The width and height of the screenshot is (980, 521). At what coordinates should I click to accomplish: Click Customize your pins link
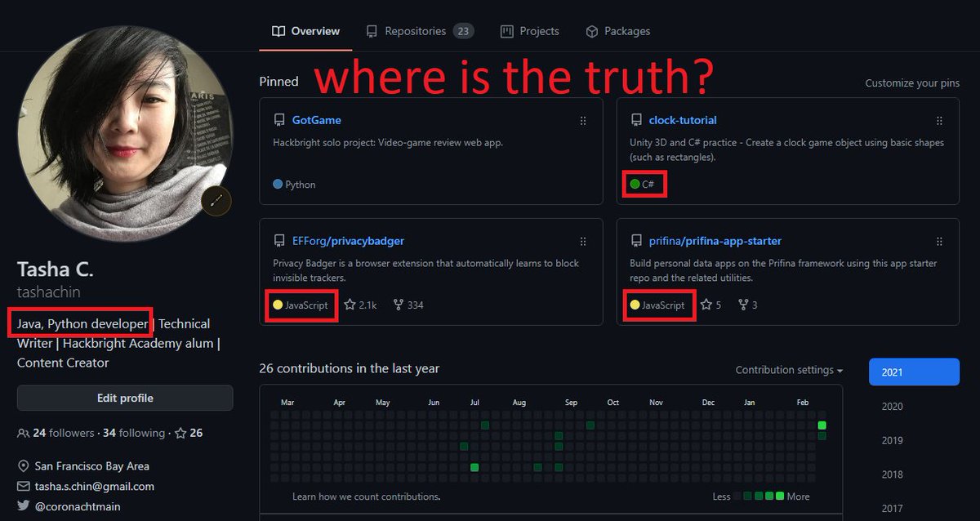click(x=912, y=83)
